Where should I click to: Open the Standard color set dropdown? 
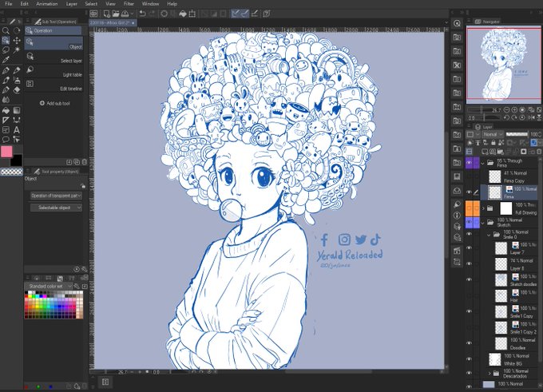[x=49, y=286]
